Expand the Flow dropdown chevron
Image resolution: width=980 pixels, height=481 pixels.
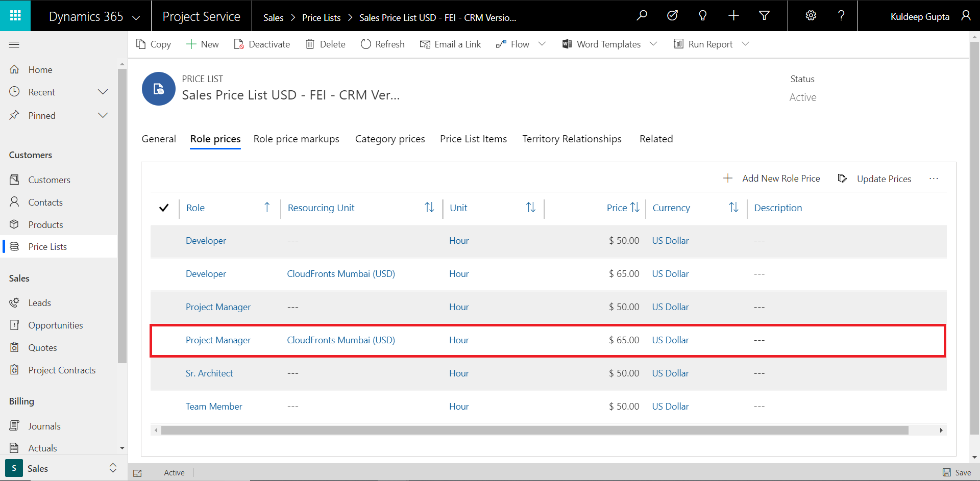point(542,44)
